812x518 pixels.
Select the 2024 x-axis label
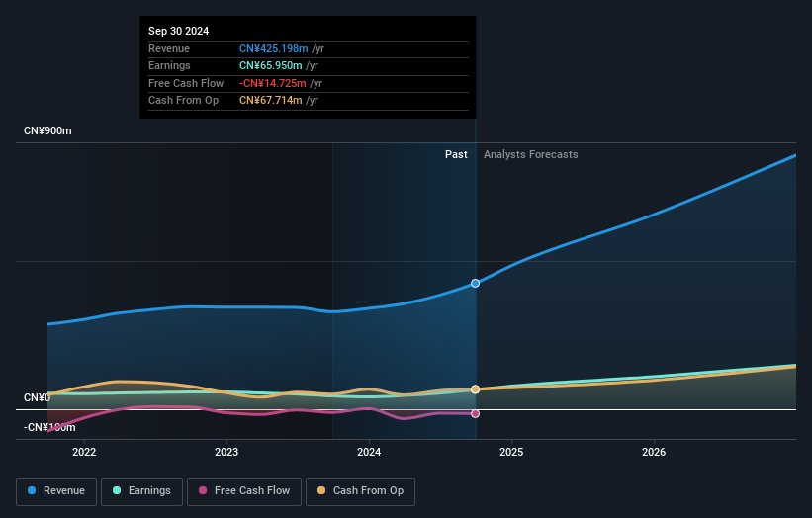[369, 453]
